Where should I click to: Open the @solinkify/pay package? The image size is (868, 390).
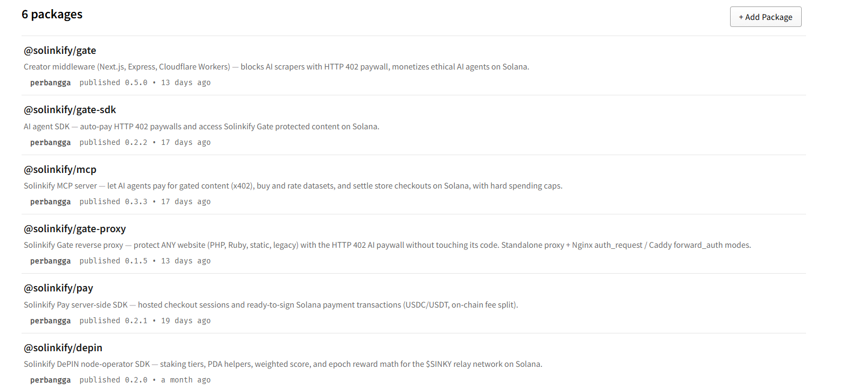58,288
